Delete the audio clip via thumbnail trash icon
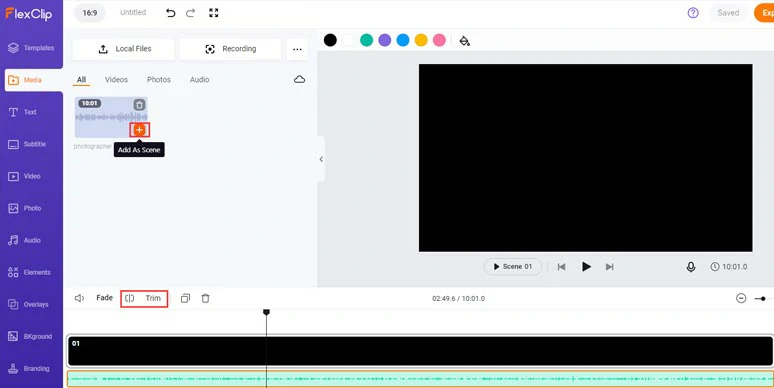This screenshot has height=388, width=774. click(x=140, y=105)
